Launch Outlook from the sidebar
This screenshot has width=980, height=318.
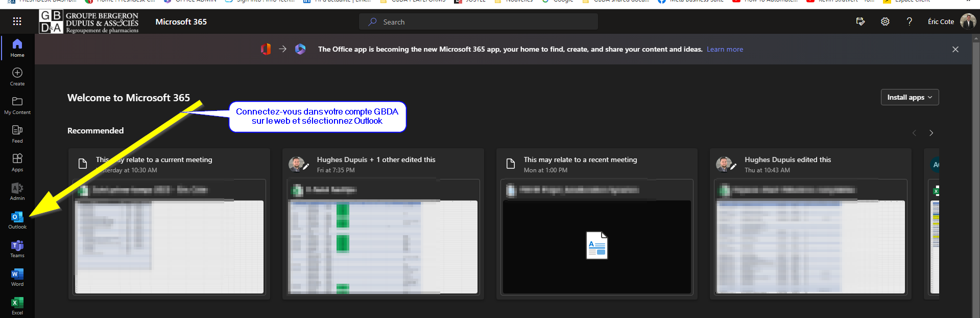17,220
